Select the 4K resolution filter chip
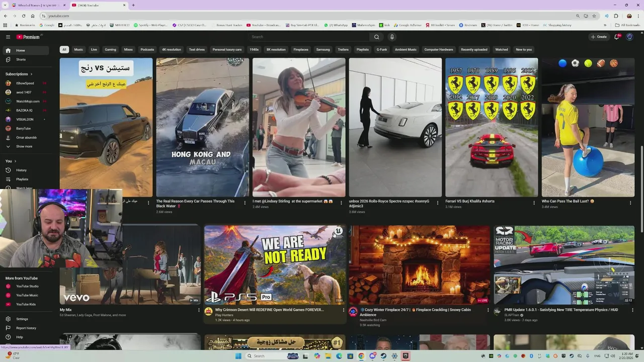Image resolution: width=644 pixels, height=362 pixels. coord(172,49)
